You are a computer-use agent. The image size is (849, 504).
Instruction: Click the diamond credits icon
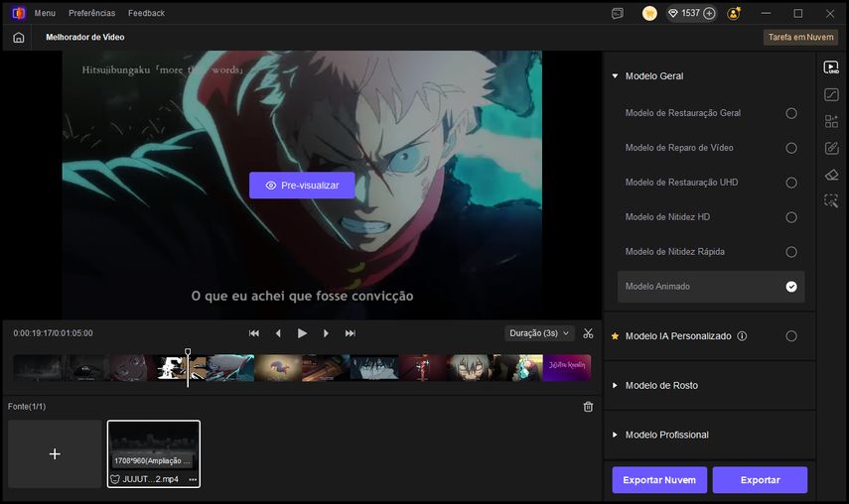(x=673, y=14)
